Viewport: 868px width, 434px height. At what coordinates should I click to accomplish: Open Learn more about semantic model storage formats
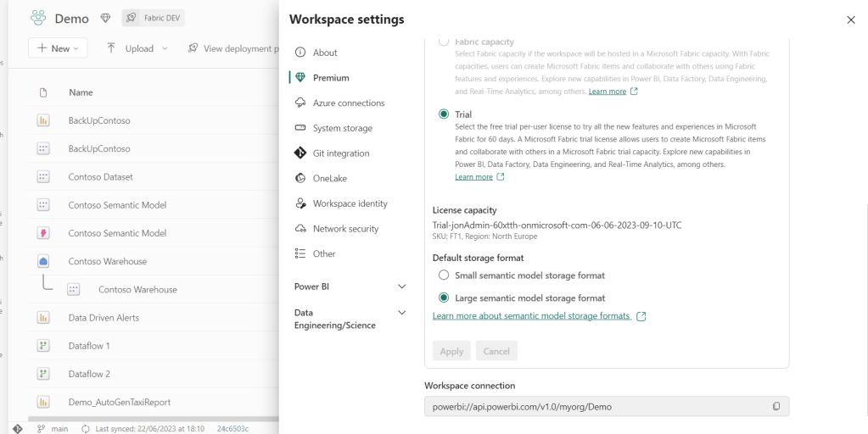531,316
